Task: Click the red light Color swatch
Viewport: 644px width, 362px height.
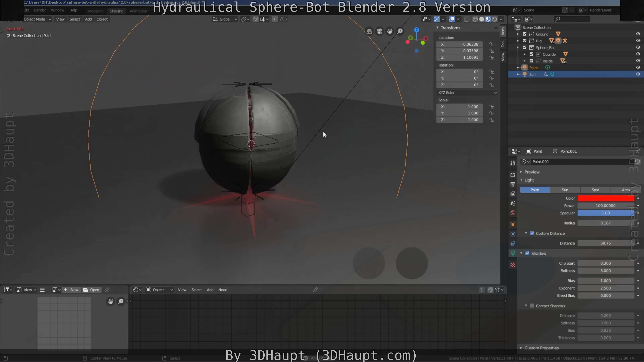Action: click(x=606, y=198)
